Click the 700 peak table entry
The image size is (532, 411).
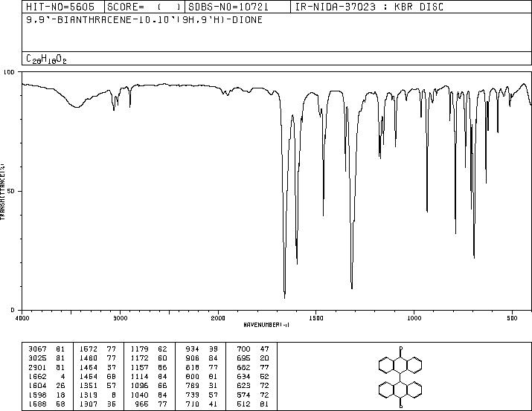[243, 349]
